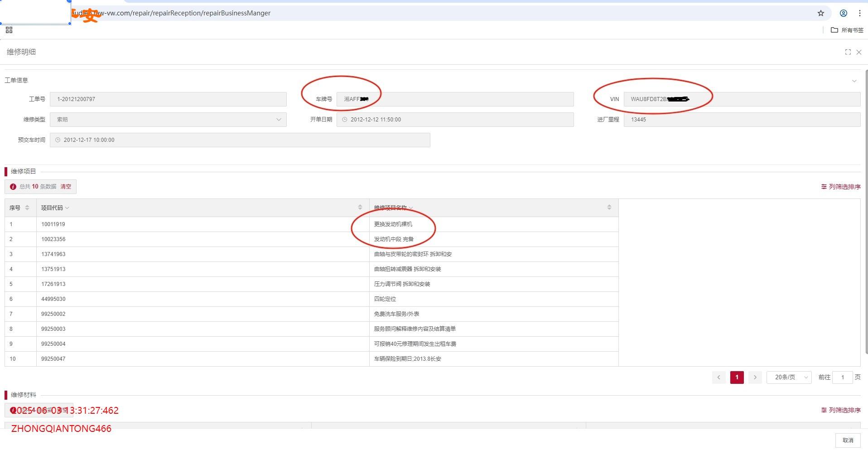Click 清空 to clear the selection

click(66, 187)
